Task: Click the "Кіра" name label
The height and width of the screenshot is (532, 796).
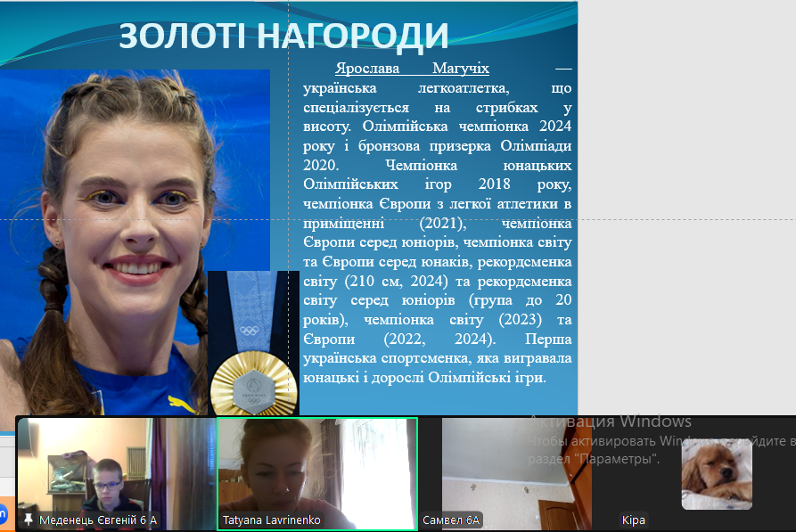Action: coord(634,520)
